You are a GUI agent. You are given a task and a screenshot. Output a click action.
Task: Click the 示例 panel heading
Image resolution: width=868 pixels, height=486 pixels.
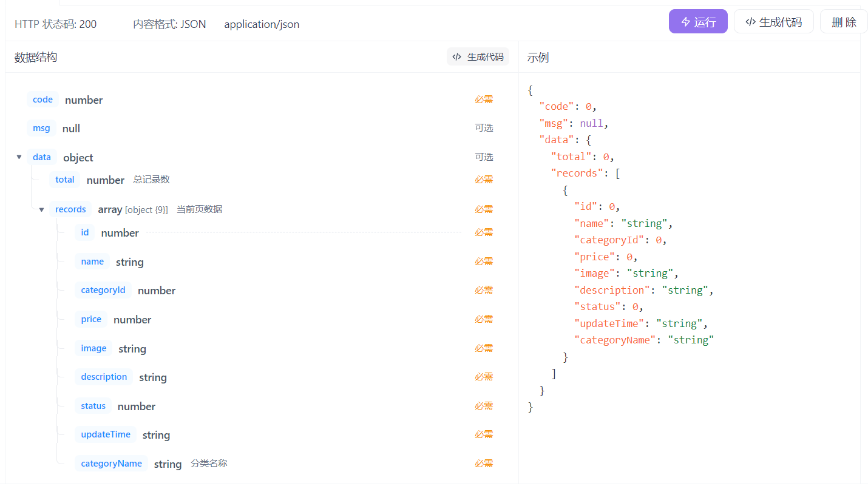pos(538,58)
